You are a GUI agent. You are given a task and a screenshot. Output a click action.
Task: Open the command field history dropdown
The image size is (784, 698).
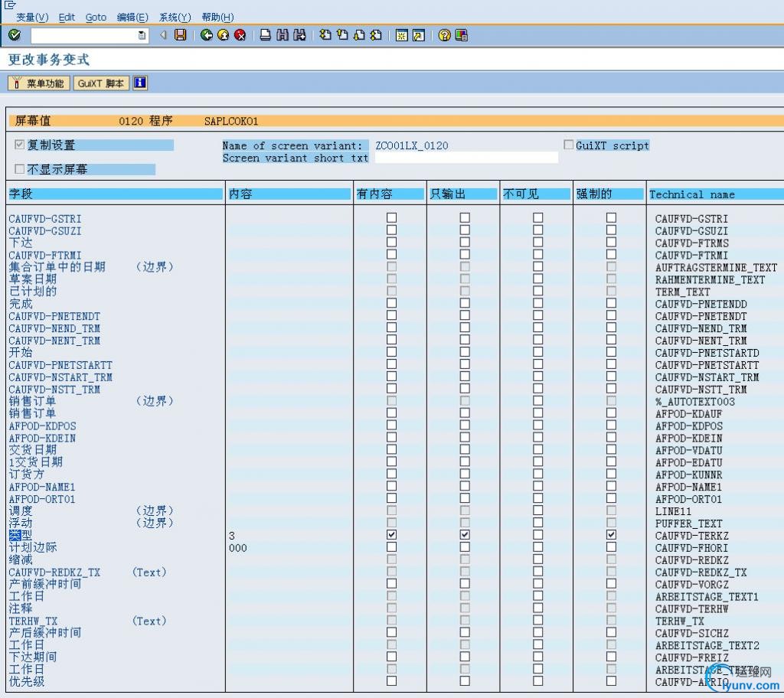click(x=142, y=35)
